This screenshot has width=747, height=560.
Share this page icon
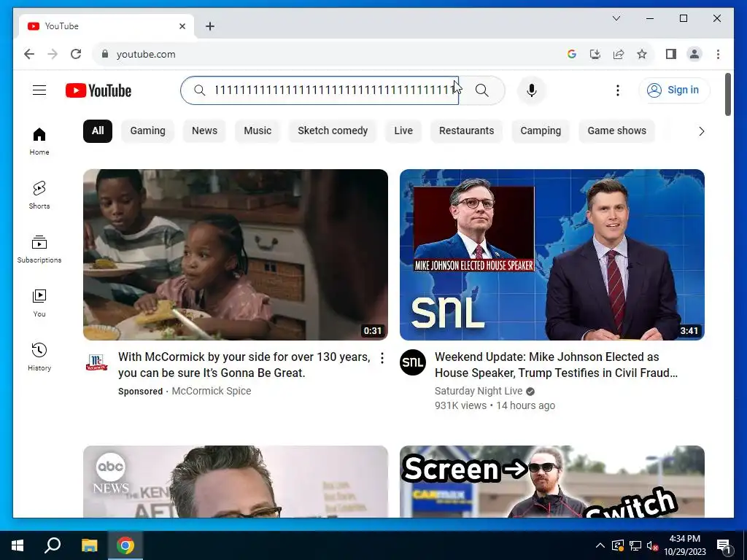click(x=619, y=54)
